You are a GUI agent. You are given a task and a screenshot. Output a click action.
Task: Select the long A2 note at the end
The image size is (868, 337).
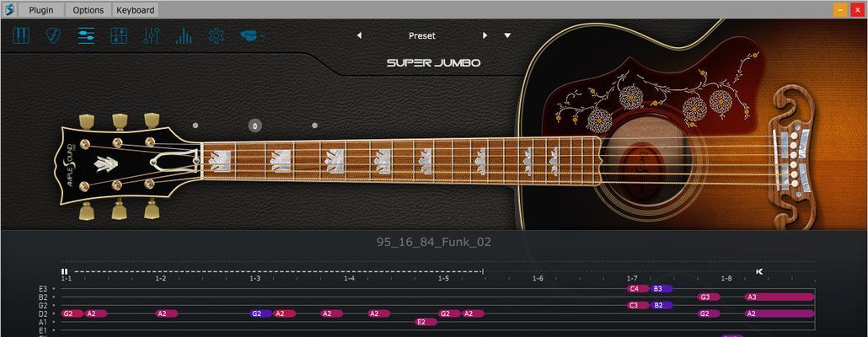[780, 313]
